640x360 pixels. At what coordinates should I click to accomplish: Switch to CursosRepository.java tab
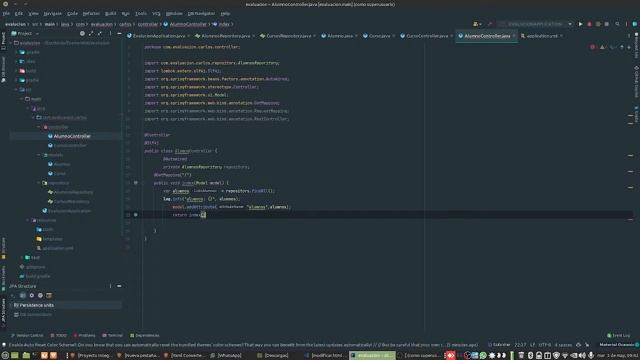pos(289,36)
